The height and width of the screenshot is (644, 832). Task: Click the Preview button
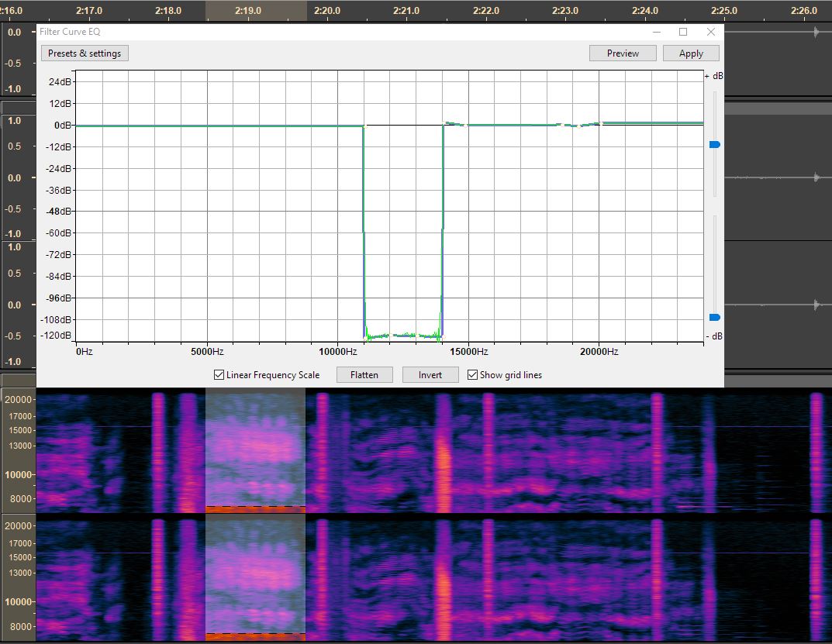[623, 53]
